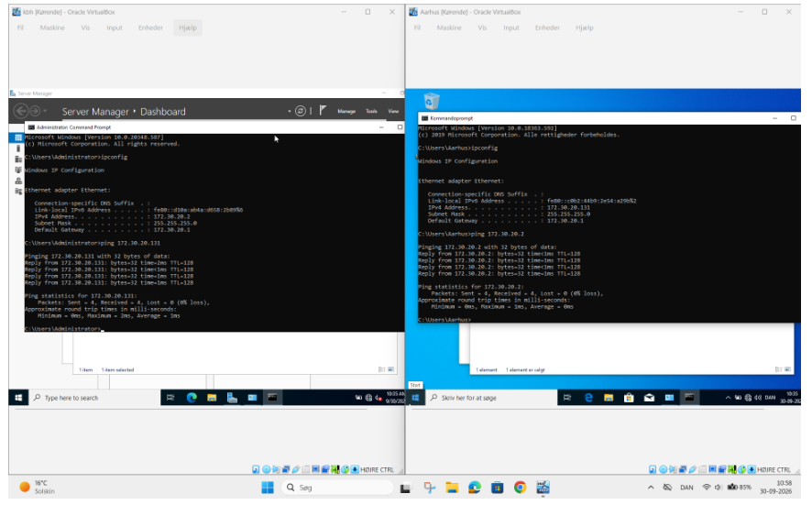Open the Enheder menu in the Aarhus window
The height and width of the screenshot is (505, 812).
tap(547, 28)
